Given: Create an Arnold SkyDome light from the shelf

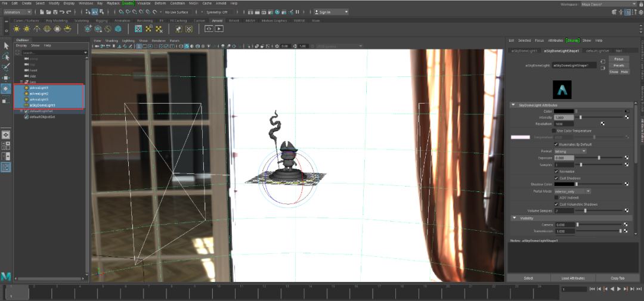Looking at the screenshot, I should click(x=47, y=29).
